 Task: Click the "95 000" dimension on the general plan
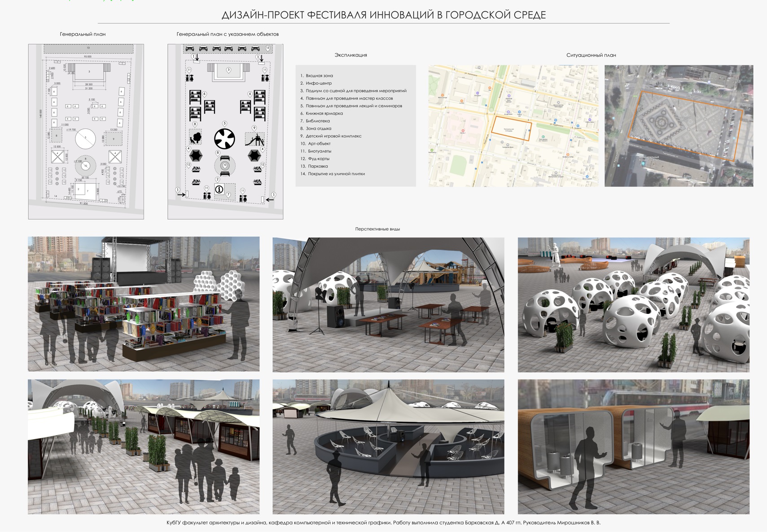(x=88, y=57)
